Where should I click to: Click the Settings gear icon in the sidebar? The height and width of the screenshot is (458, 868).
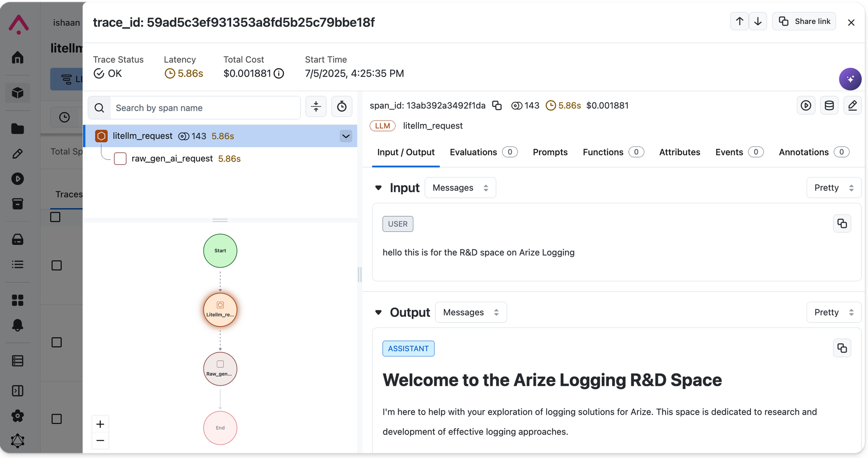pyautogui.click(x=18, y=416)
